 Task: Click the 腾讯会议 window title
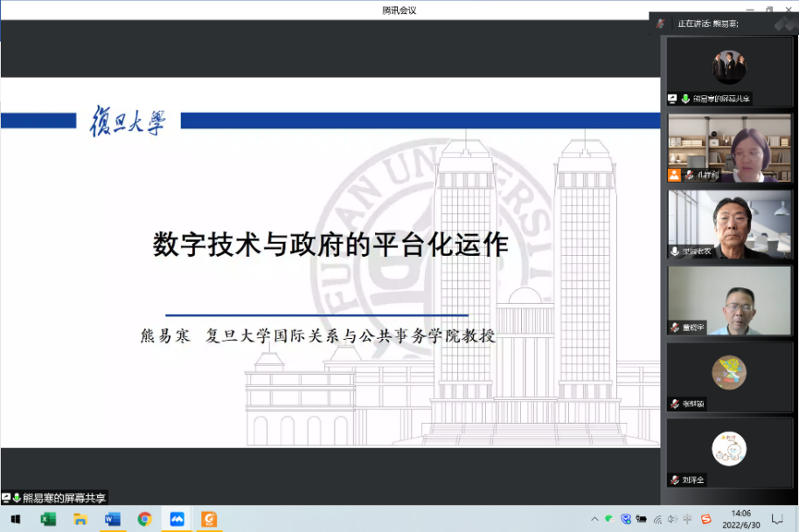(x=399, y=10)
